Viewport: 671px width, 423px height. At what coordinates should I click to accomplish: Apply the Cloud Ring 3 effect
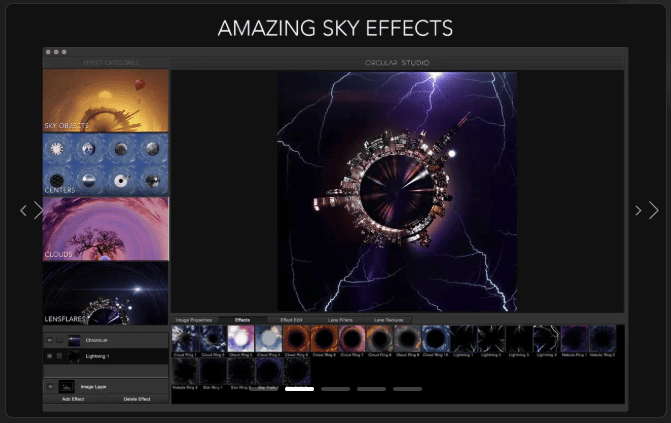[241, 339]
